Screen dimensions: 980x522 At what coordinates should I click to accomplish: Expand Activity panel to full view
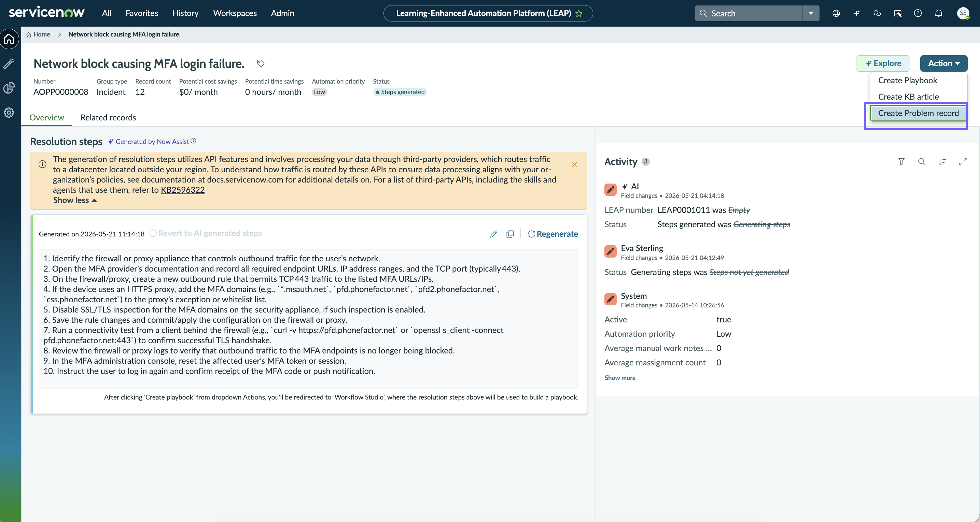coord(963,162)
